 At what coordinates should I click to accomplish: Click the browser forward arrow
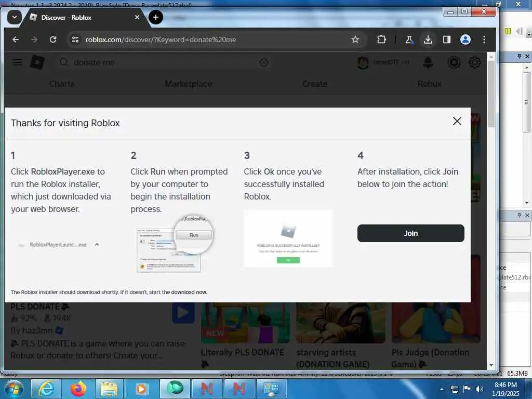point(34,39)
